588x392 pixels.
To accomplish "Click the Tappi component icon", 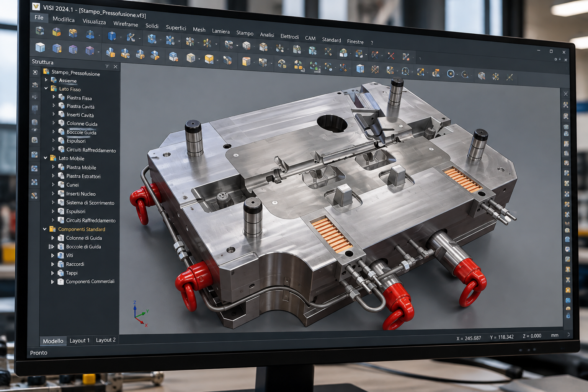I will click(x=60, y=273).
